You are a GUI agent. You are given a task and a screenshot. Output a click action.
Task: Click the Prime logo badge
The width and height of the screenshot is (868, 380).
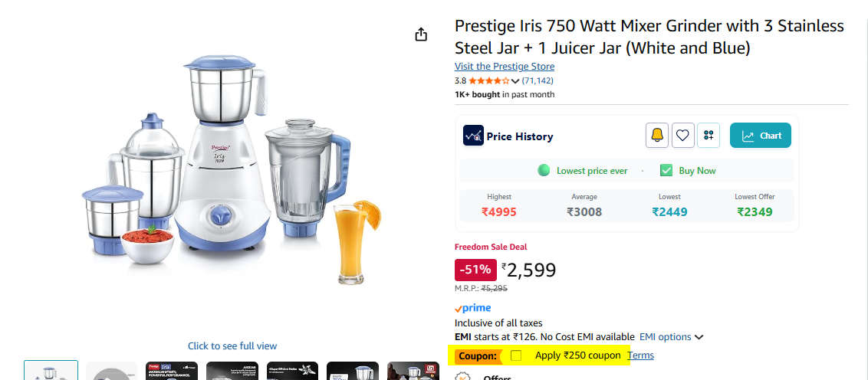(x=473, y=308)
